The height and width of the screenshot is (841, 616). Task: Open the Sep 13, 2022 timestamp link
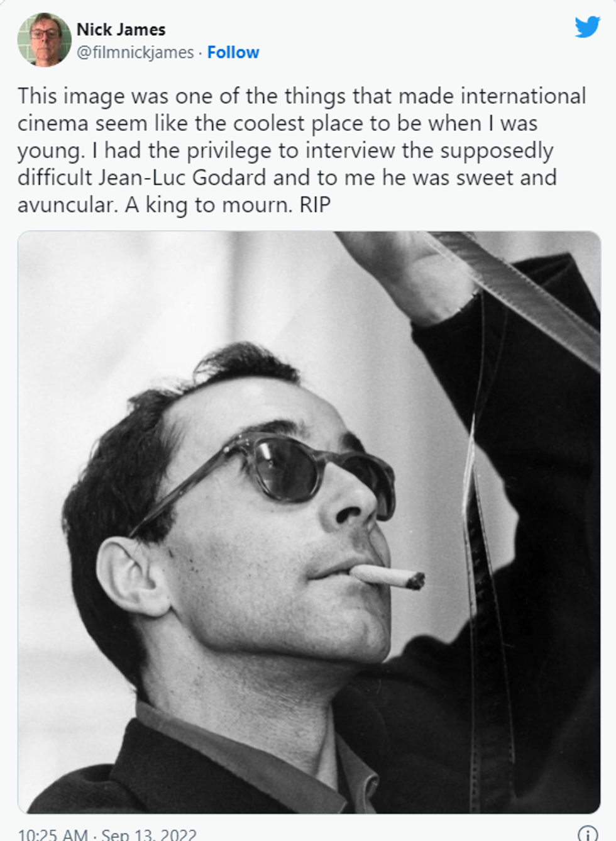pyautogui.click(x=149, y=834)
